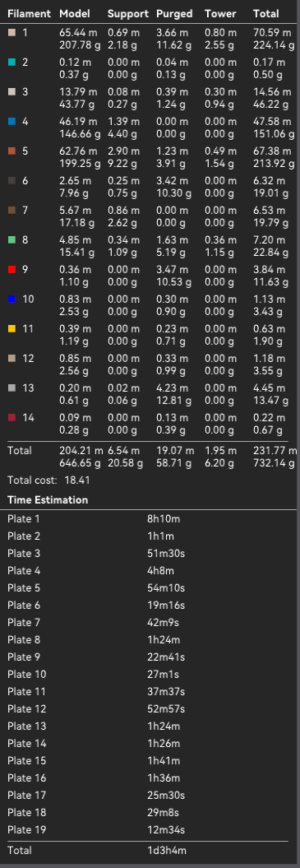Click the 1h26m time value
This screenshot has width=300, height=868.
tap(164, 744)
